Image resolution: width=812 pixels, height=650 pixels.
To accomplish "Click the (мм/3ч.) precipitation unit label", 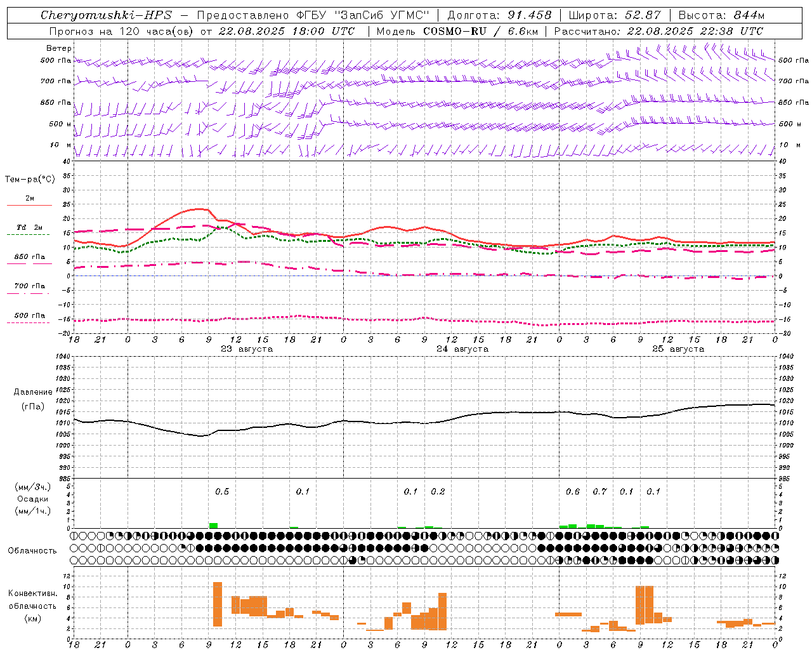I will [33, 487].
